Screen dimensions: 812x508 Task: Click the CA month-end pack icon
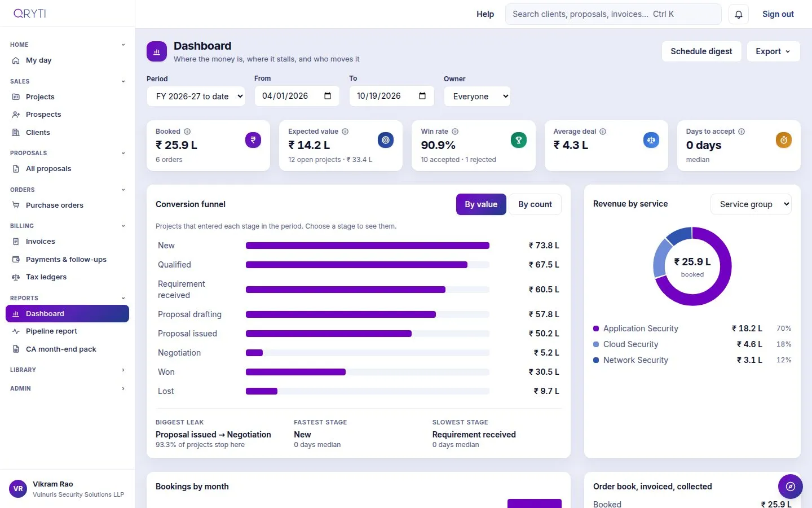point(16,349)
